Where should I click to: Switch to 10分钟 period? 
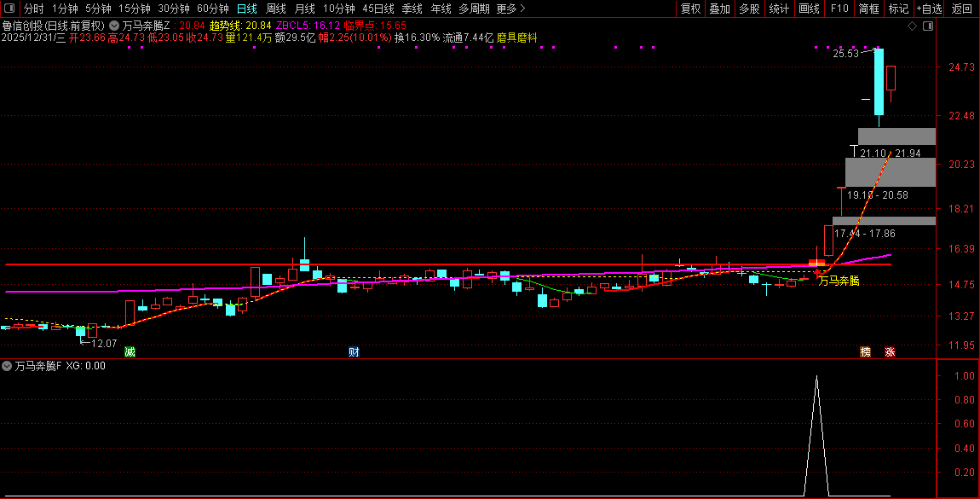tap(339, 9)
